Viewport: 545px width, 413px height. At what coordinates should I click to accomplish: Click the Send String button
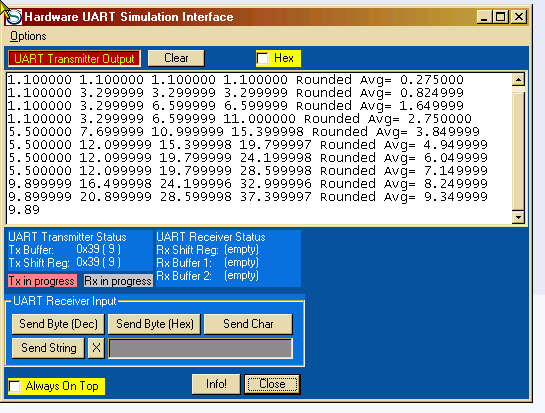pyautogui.click(x=48, y=348)
